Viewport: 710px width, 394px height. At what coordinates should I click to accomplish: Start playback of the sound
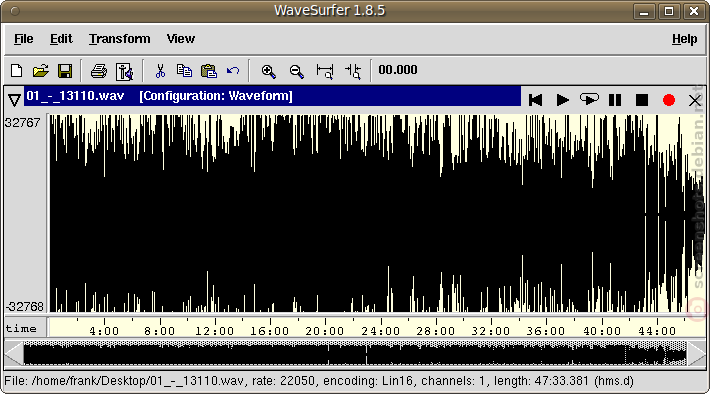pos(562,100)
